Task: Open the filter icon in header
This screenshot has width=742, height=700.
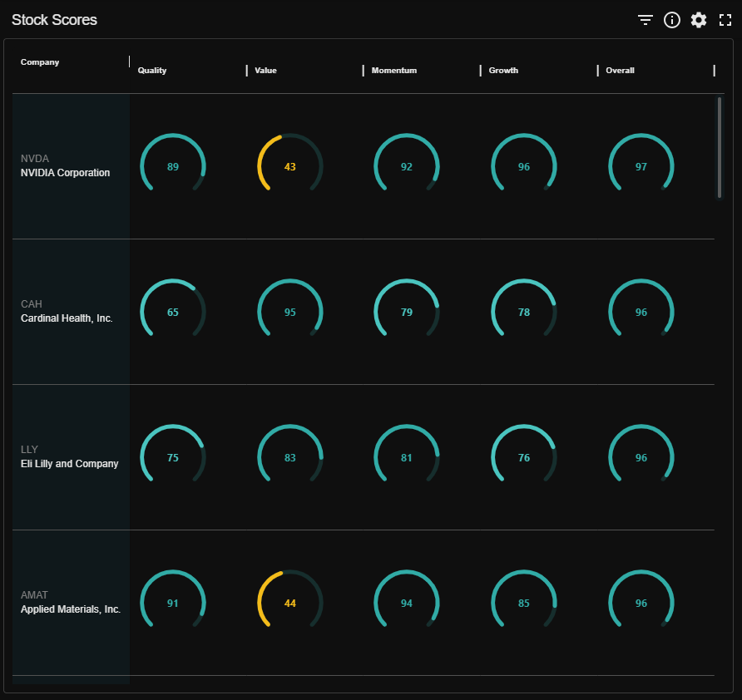Action: coord(646,20)
